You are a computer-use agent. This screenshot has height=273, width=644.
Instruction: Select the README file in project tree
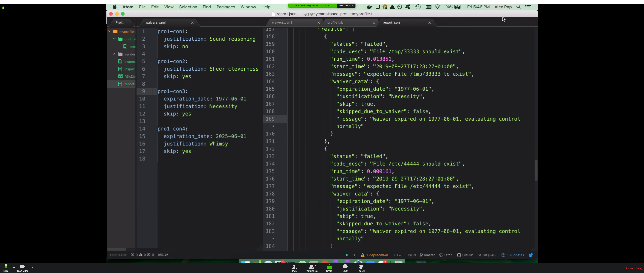127,76
